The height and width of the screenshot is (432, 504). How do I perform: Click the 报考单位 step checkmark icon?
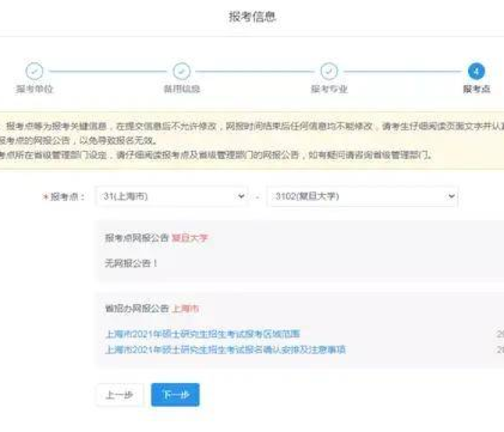coord(35,71)
